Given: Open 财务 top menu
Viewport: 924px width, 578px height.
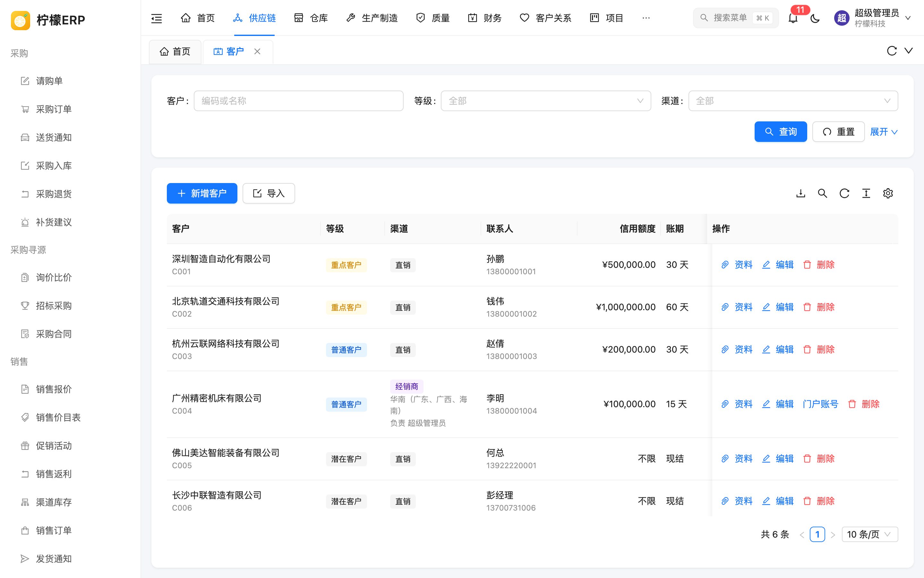Looking at the screenshot, I should tap(484, 18).
